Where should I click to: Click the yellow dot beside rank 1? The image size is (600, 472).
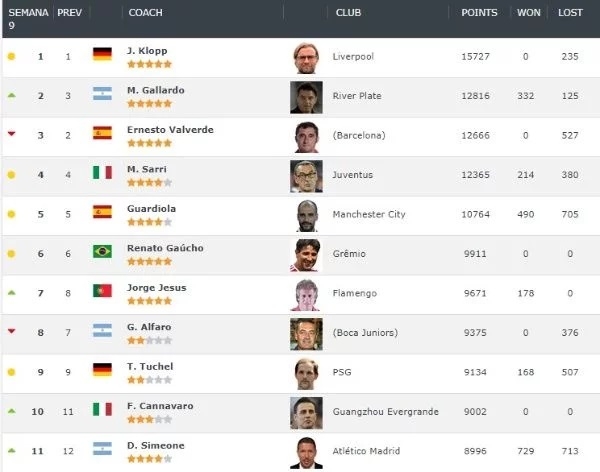pyautogui.click(x=11, y=56)
